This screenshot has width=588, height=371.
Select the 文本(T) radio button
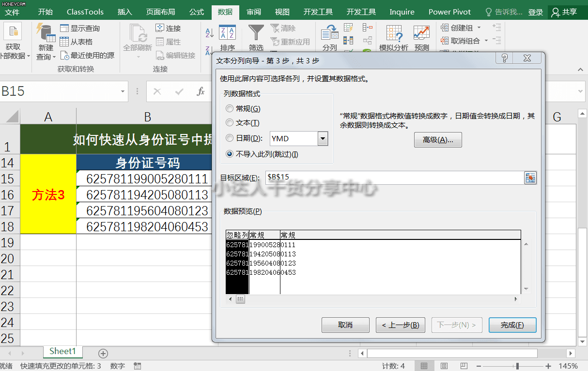tap(230, 123)
